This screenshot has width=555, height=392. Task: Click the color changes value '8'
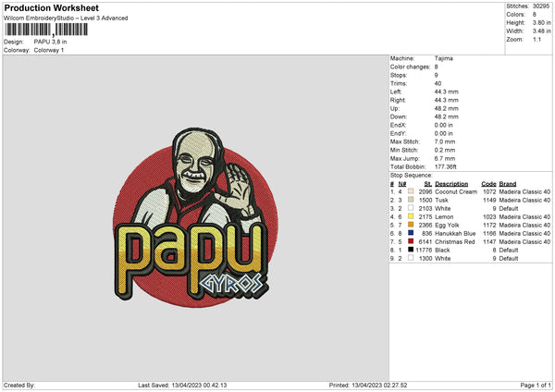tap(436, 67)
